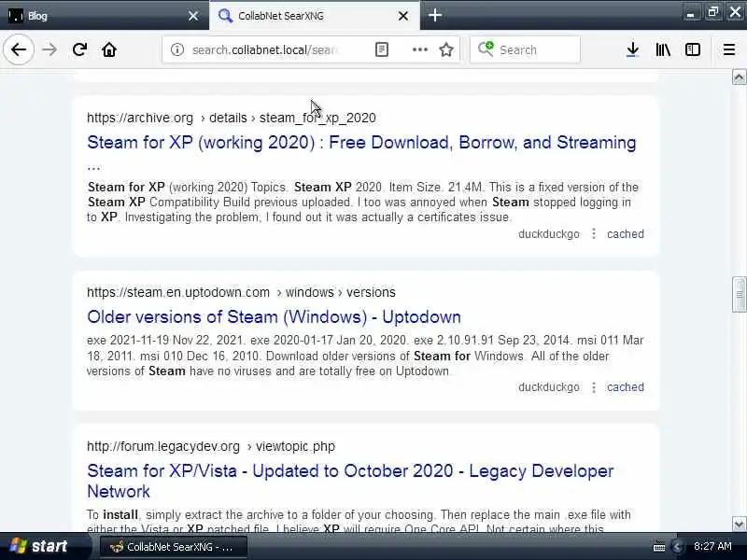The height and width of the screenshot is (560, 747).
Task: Switch to the Blog tab
Action: tap(105, 16)
